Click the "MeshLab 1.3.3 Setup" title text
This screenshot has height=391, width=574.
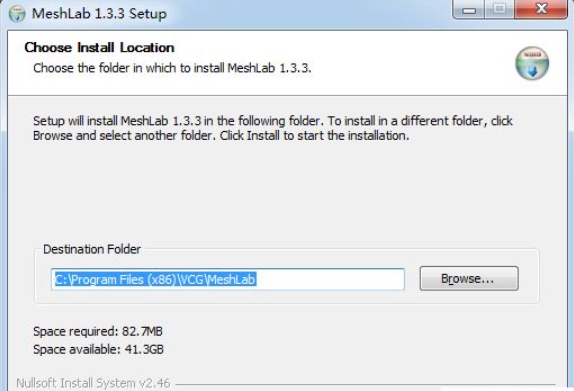(x=99, y=14)
